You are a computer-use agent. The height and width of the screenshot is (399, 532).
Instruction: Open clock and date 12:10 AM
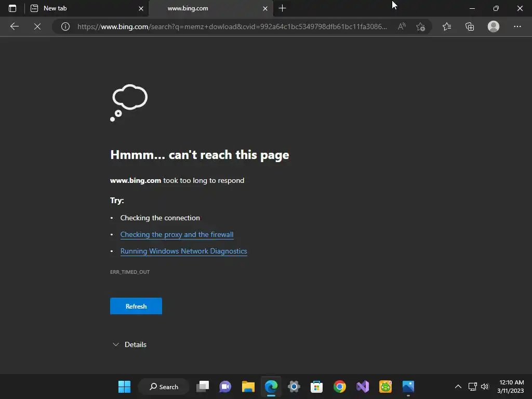click(511, 387)
